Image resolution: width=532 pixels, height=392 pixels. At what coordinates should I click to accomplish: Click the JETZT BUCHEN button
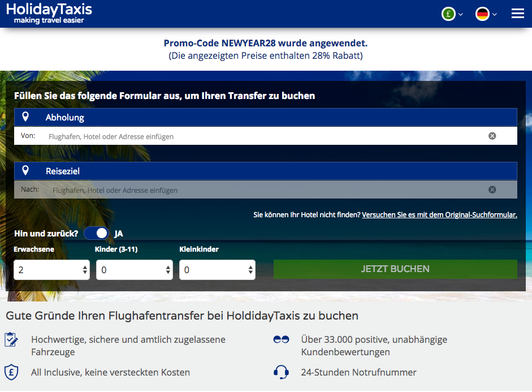(x=395, y=269)
